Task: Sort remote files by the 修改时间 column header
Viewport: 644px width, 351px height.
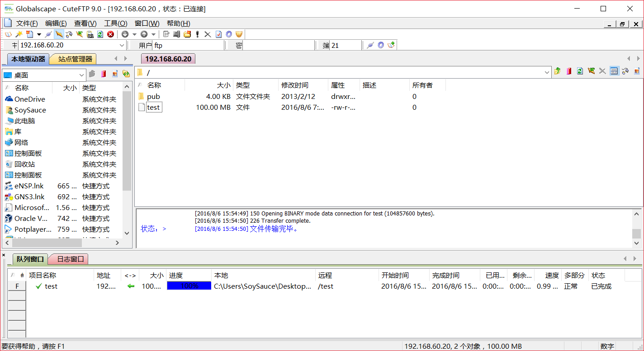Action: coord(303,85)
